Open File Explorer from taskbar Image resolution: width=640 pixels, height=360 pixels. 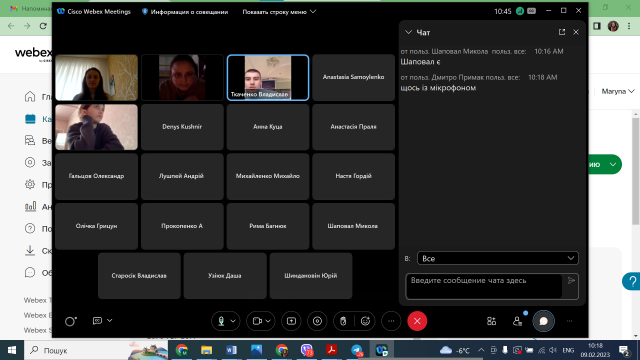coord(207,350)
